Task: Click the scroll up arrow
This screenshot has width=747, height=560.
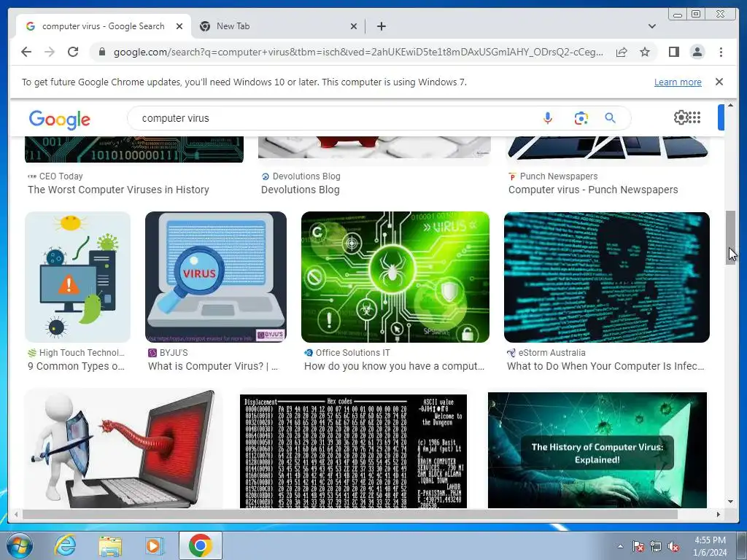Action: [x=730, y=105]
